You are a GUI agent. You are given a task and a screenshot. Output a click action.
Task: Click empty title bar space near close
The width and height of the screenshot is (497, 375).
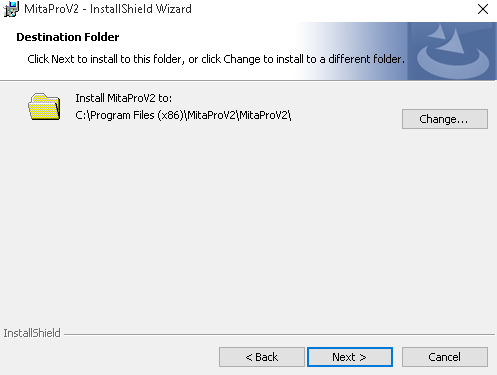click(333, 9)
